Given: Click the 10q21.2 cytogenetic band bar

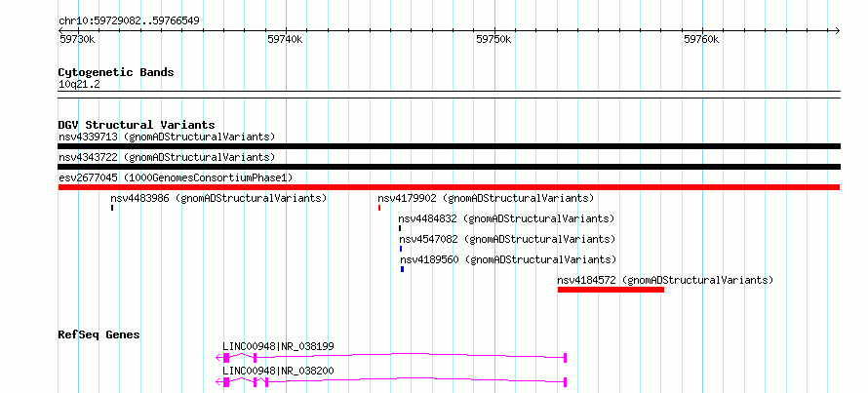Looking at the screenshot, I should (x=449, y=95).
